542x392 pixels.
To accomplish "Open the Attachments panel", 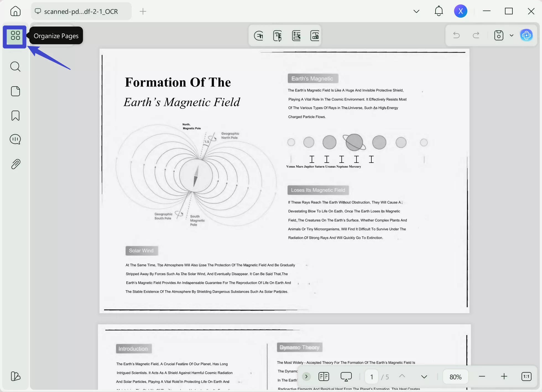I will pos(15,164).
